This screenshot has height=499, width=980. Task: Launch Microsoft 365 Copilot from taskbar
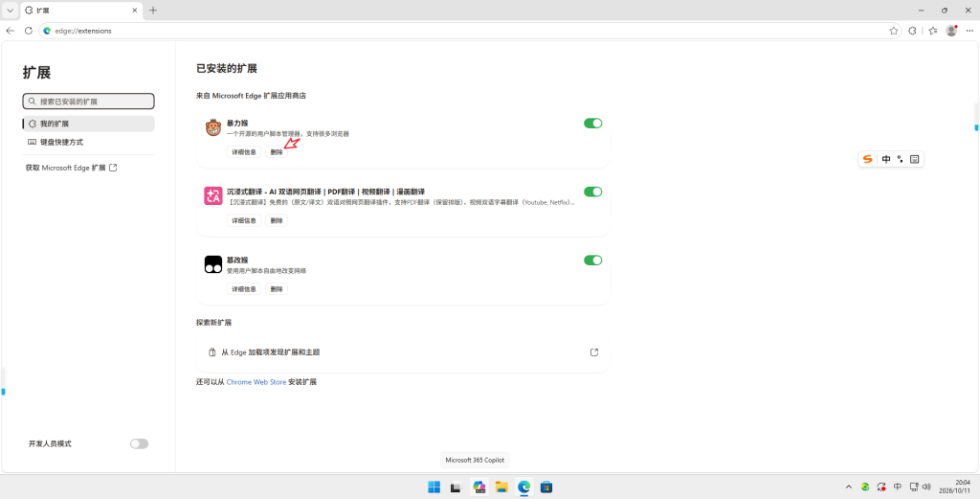(479, 487)
